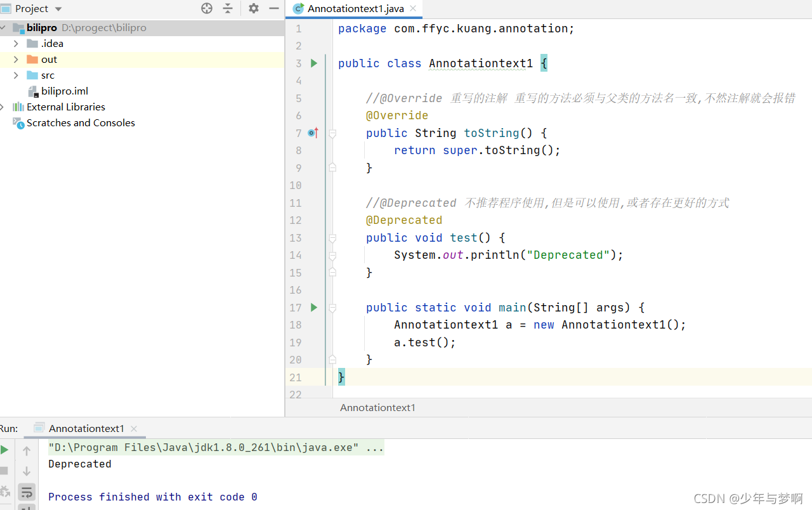Rerun Annotationtext1 with green play button
This screenshot has width=812, height=510.
click(4, 450)
